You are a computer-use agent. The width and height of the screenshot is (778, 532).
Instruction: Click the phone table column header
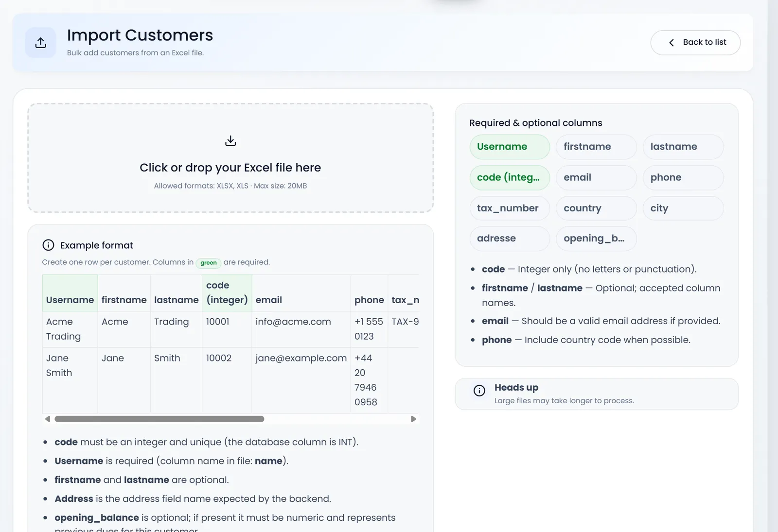(x=369, y=293)
